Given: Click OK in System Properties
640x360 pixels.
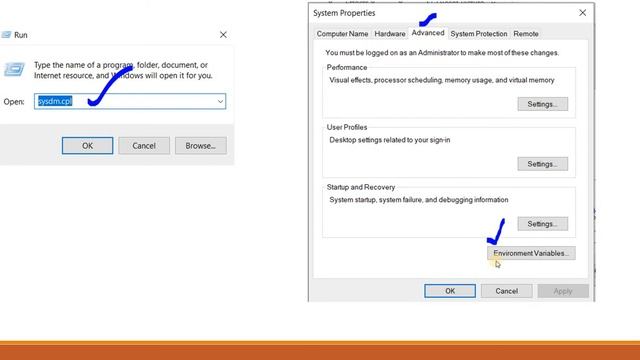Looking at the screenshot, I should (x=450, y=291).
